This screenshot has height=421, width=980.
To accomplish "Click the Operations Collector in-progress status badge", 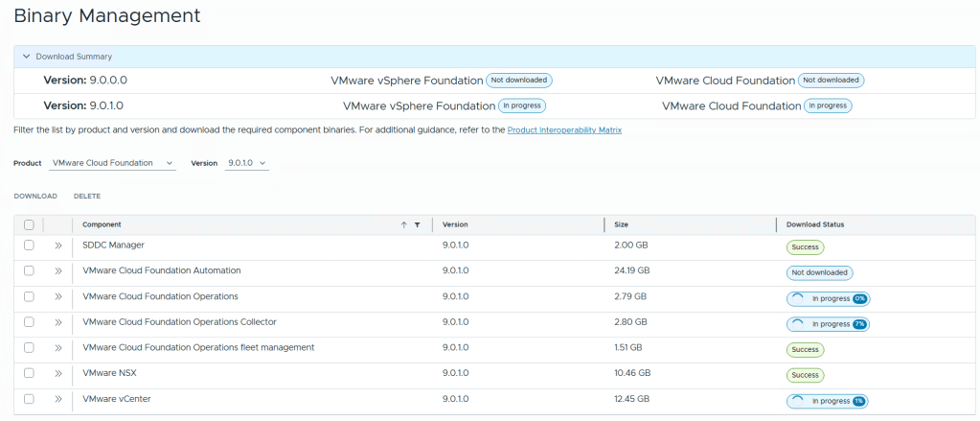I will (828, 324).
